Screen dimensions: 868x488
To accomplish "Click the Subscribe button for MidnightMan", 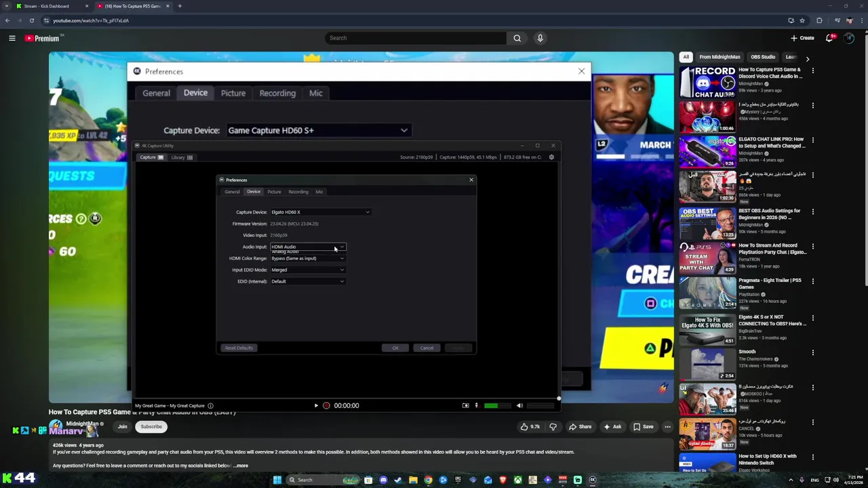I will [151, 426].
